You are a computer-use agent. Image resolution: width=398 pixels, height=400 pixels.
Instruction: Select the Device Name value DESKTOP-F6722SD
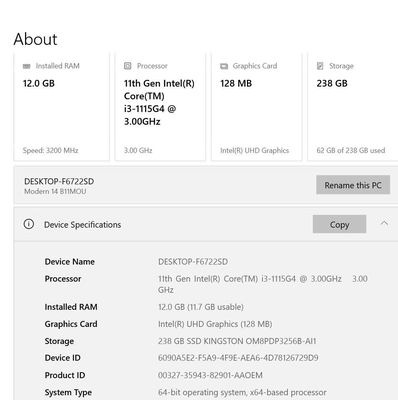point(193,262)
